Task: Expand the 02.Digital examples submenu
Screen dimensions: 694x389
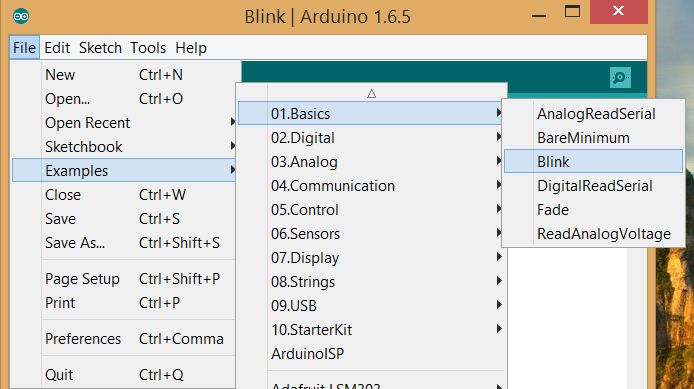Action: pos(371,138)
